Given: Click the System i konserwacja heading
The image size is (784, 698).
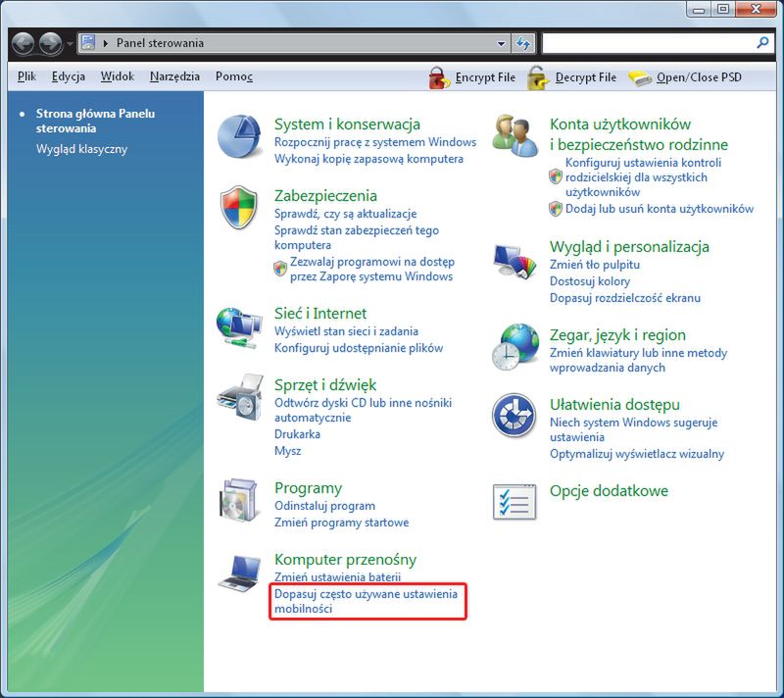Looking at the screenshot, I should [x=347, y=124].
